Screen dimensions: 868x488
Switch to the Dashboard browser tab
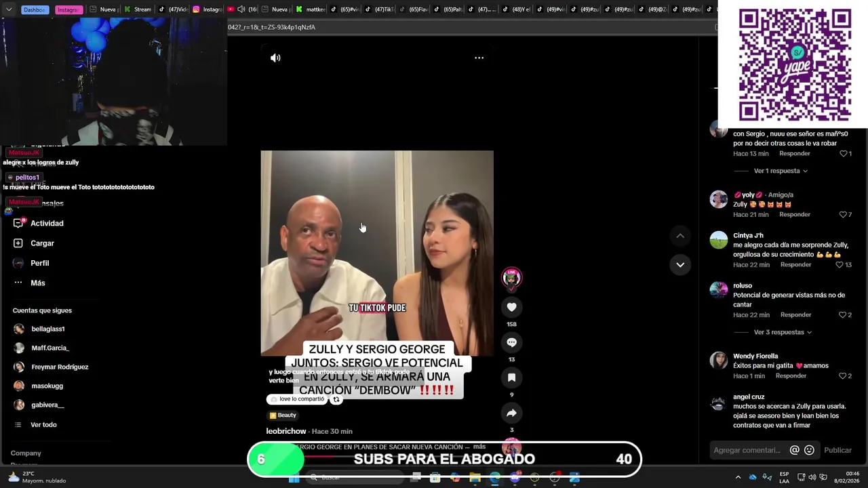pyautogui.click(x=35, y=9)
